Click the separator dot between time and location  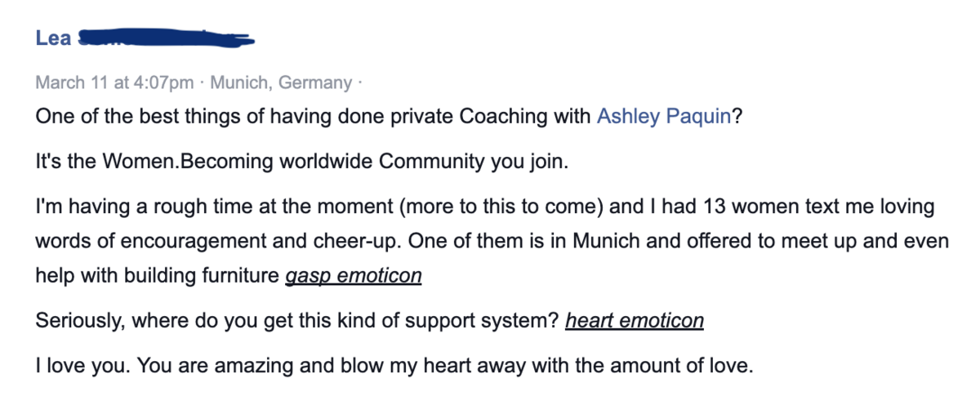(x=203, y=82)
